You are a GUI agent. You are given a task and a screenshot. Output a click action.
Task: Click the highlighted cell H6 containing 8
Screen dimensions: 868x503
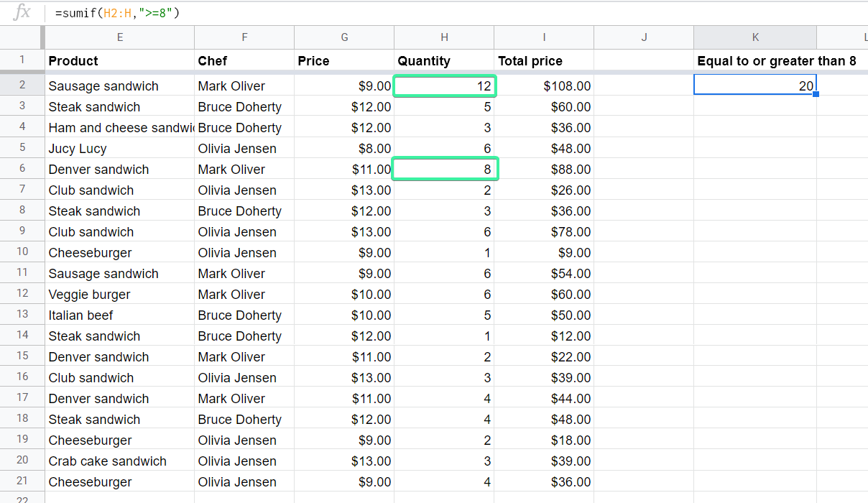pos(444,169)
